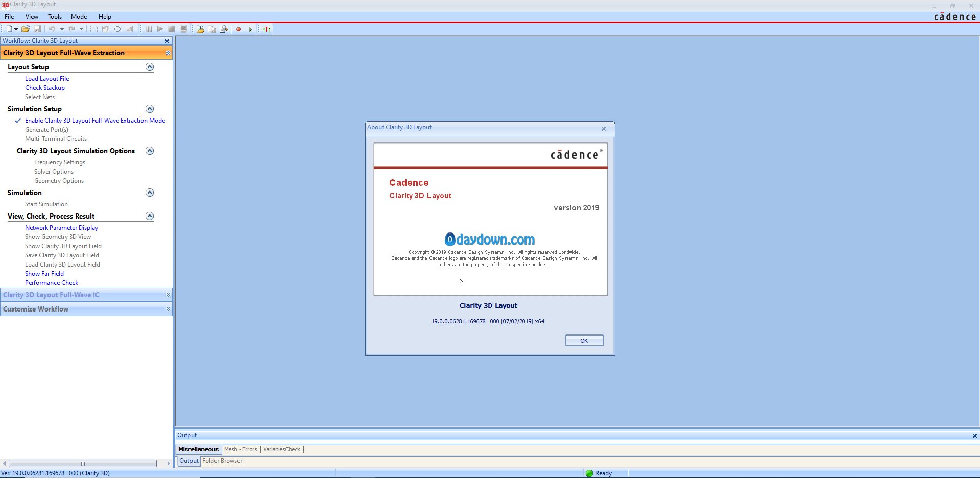980x478 pixels.
Task: Open the Undo history dropdown arrow
Action: click(62, 29)
